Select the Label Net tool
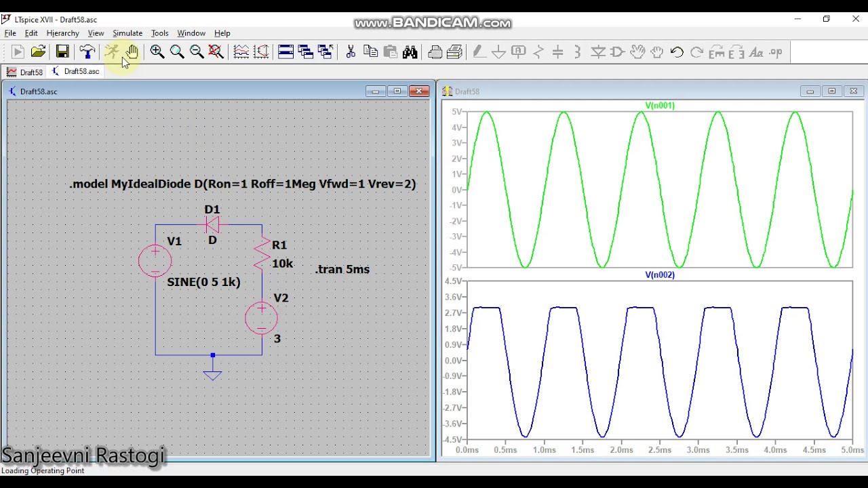The height and width of the screenshot is (488, 868). point(519,52)
